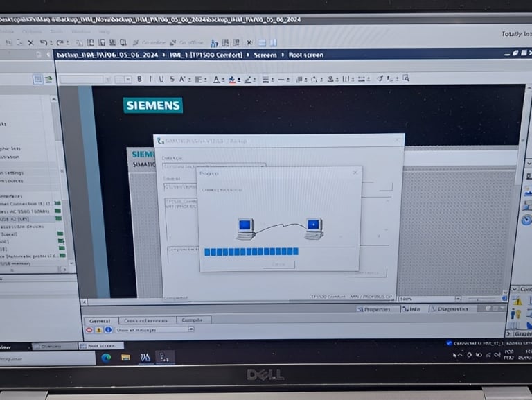
Task: Click the Bold formatting icon
Action: (139, 79)
